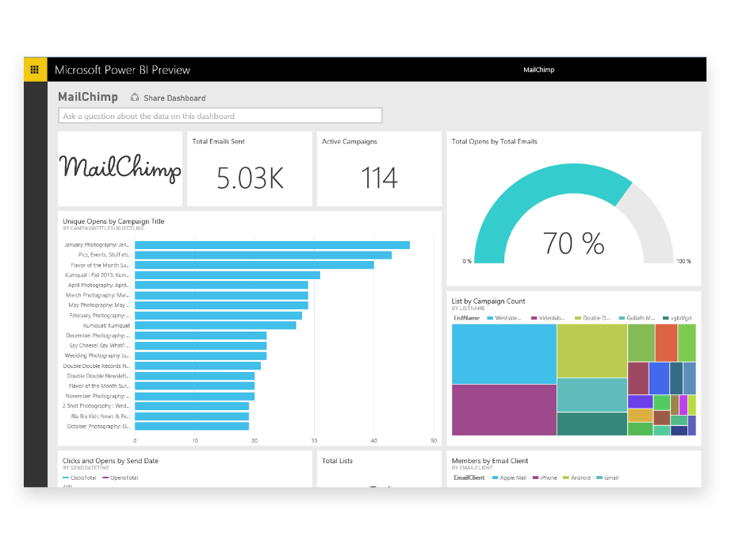This screenshot has height=560, width=731.
Task: Click the Share Dashboard icon
Action: click(135, 97)
